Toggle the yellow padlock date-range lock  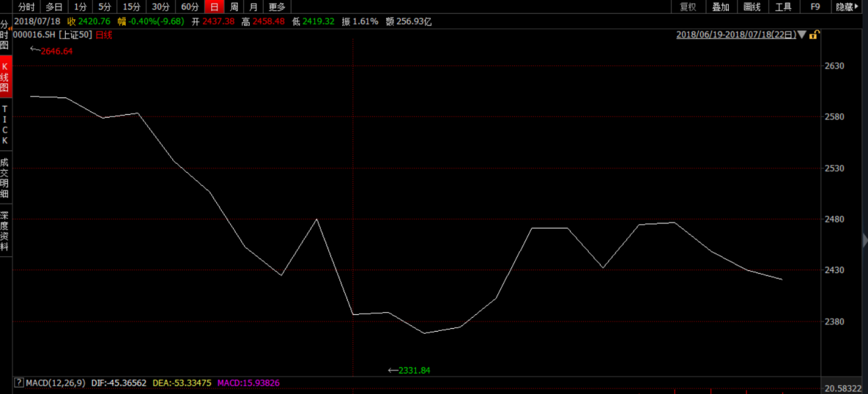[x=814, y=34]
